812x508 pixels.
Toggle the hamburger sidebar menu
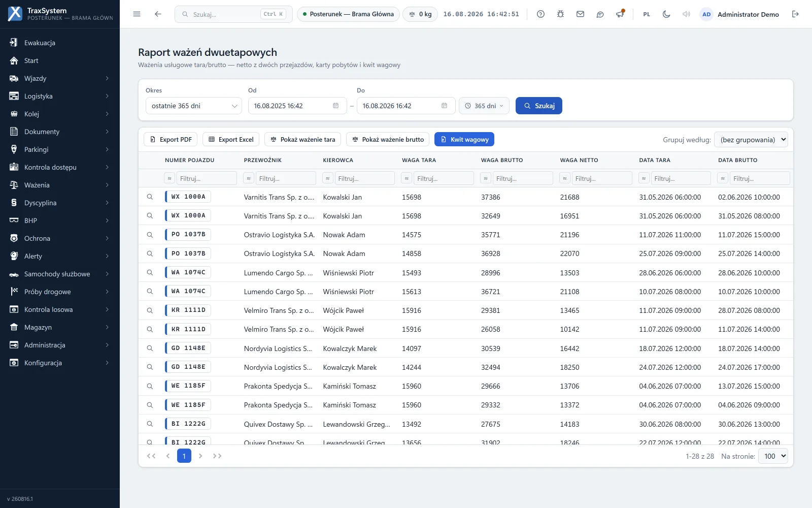click(x=137, y=14)
